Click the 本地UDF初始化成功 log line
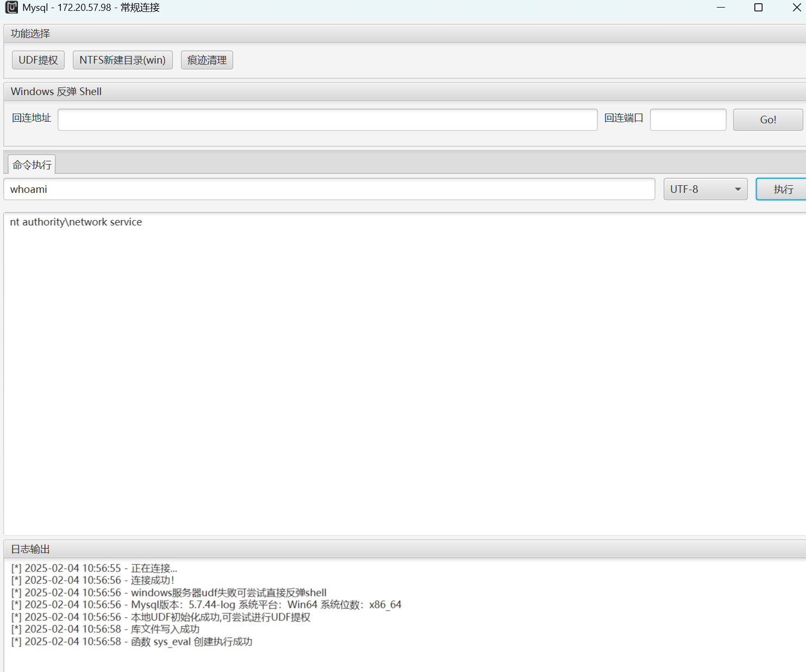 click(x=160, y=617)
